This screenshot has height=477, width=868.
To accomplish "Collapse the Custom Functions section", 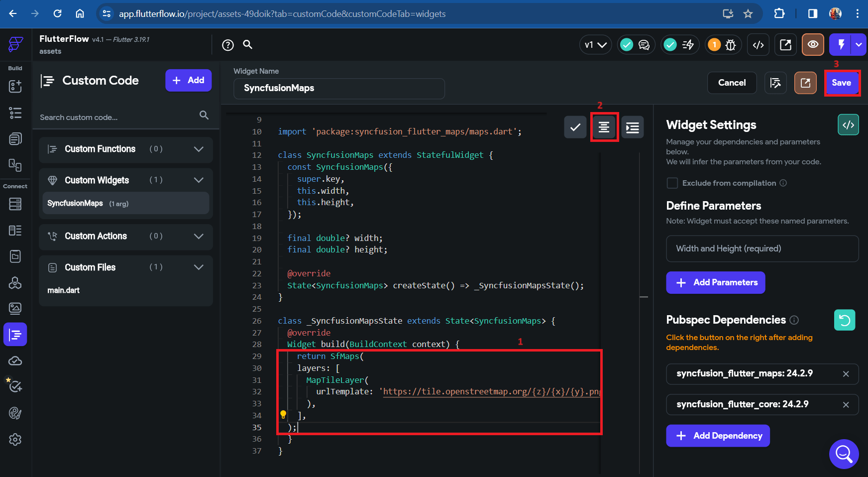I will [x=199, y=149].
